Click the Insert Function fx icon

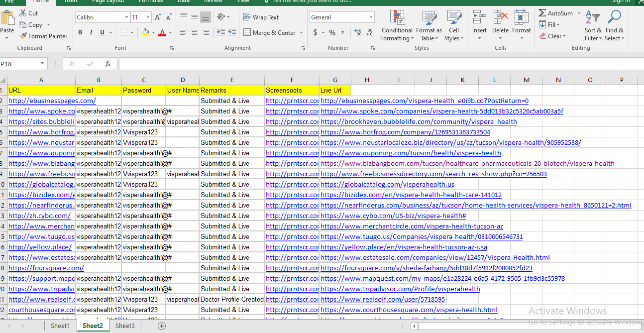coord(107,64)
